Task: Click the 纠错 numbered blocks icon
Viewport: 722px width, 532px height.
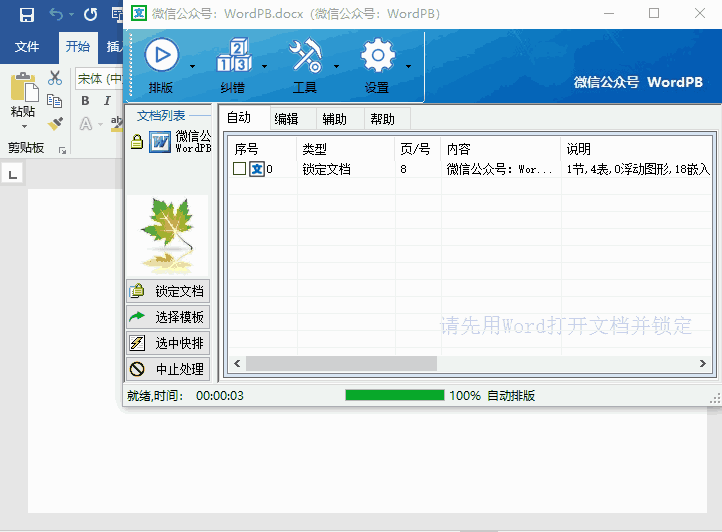Action: (234, 55)
